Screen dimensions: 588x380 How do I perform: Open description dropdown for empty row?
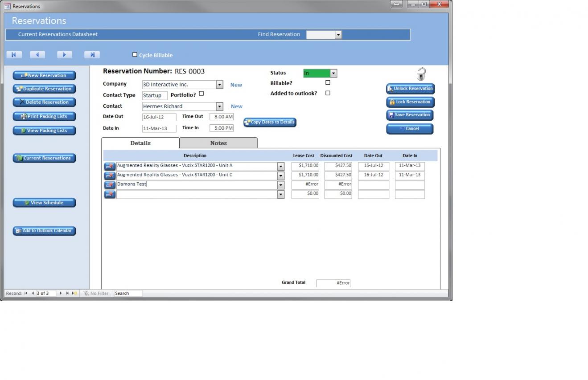tap(281, 194)
